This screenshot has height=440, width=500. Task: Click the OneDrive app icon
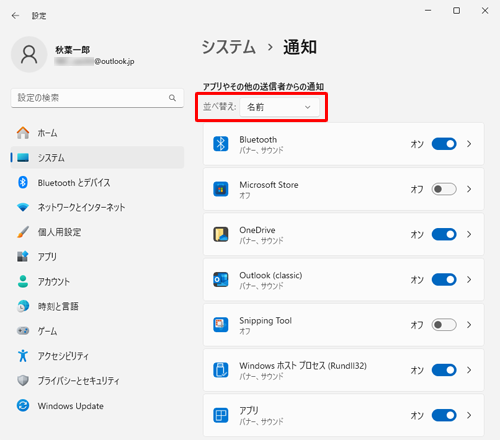coord(221,234)
